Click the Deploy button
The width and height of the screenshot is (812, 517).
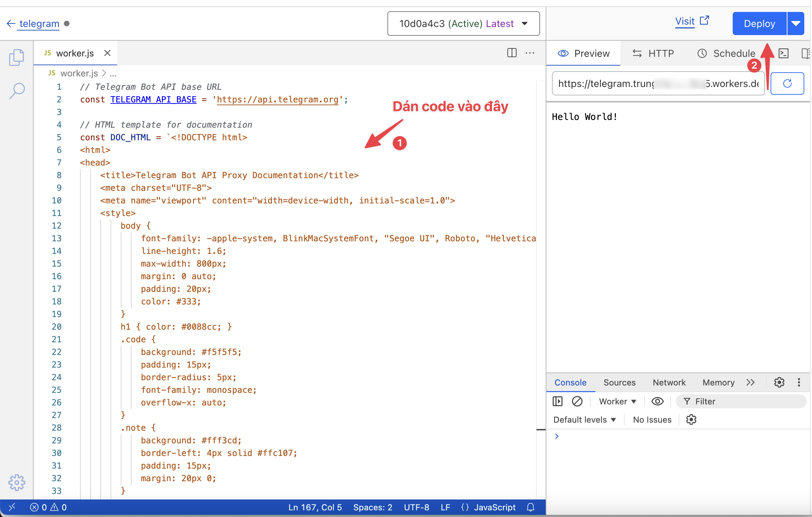click(x=759, y=23)
